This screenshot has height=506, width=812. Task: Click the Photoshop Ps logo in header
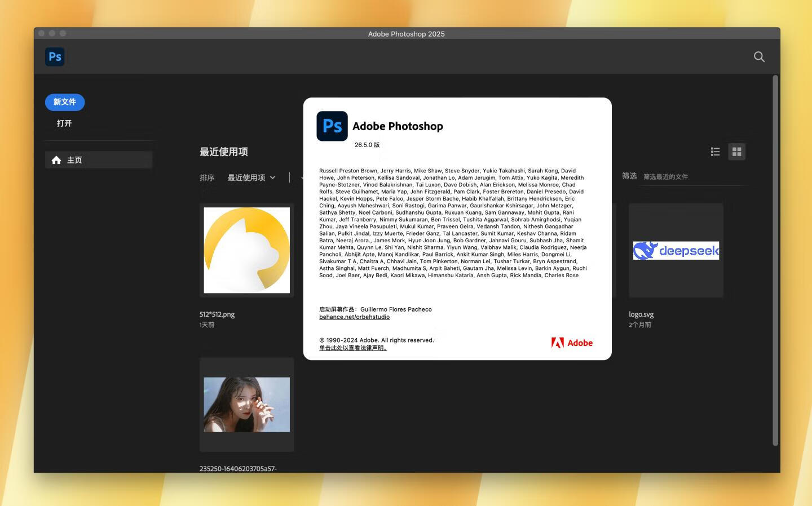click(55, 57)
